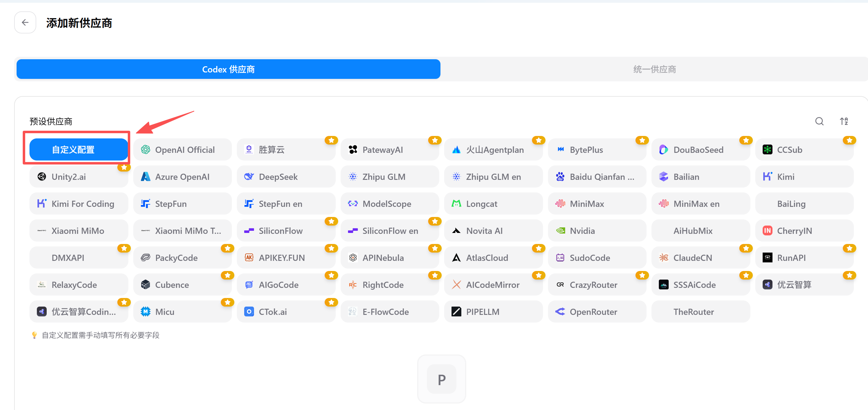Click the AtlasCloud A logo icon
This screenshot has height=410, width=868.
point(456,257)
